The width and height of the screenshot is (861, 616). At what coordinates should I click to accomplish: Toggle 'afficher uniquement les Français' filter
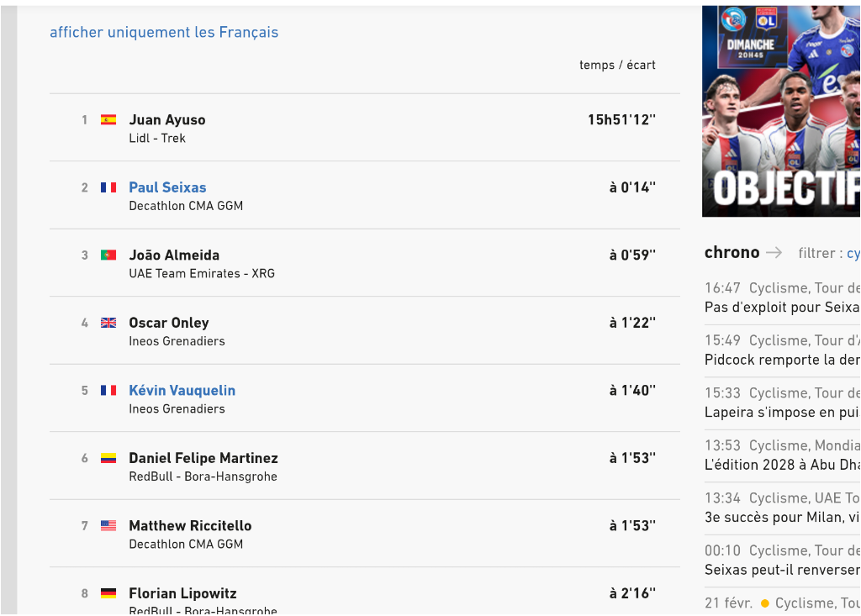tap(164, 33)
